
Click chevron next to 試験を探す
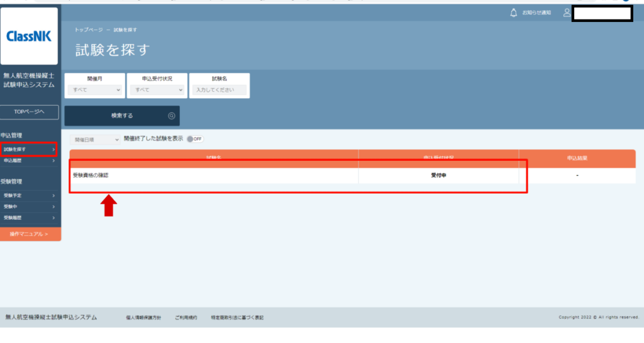click(x=53, y=150)
